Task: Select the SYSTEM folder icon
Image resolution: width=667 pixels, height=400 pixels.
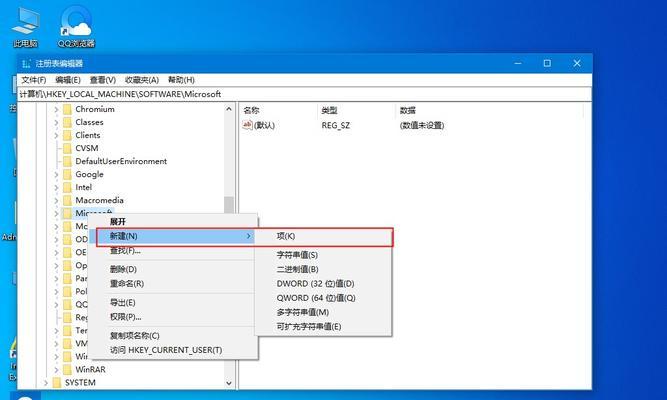Action: [x=57, y=383]
